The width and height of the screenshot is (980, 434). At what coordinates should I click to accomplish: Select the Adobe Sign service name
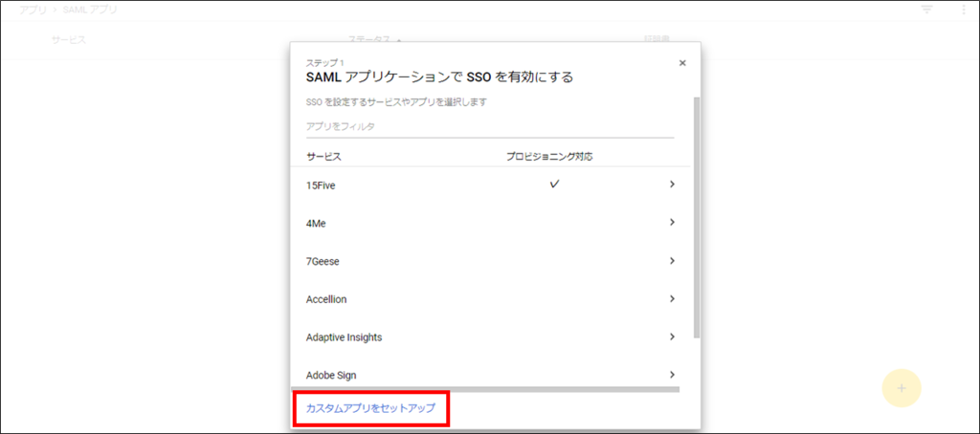click(x=329, y=376)
